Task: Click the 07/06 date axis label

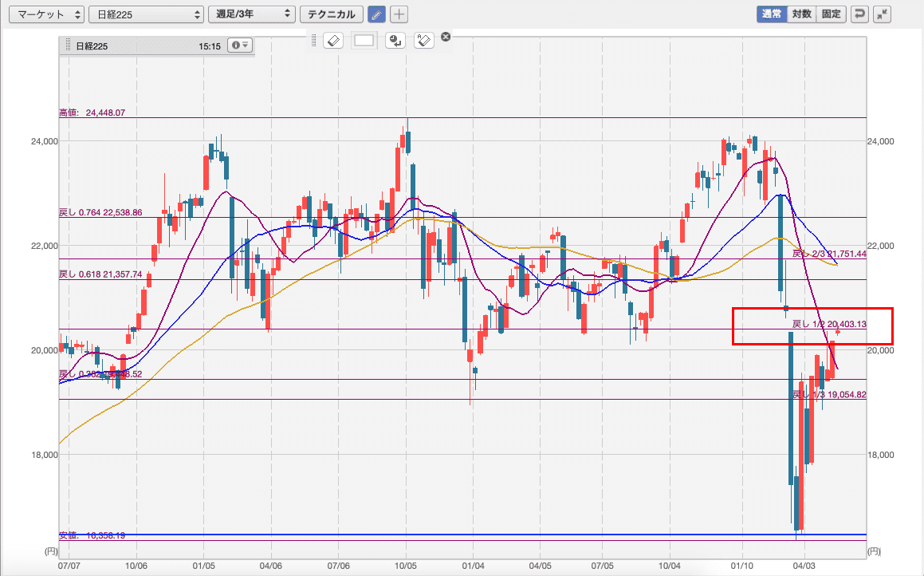Action: pos(338,566)
